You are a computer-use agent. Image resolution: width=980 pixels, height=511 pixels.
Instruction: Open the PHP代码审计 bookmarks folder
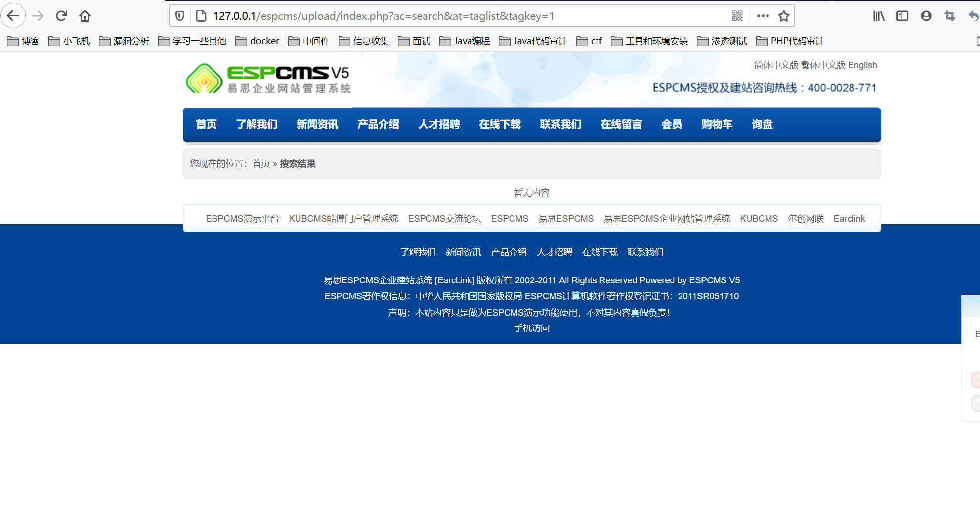tap(789, 41)
